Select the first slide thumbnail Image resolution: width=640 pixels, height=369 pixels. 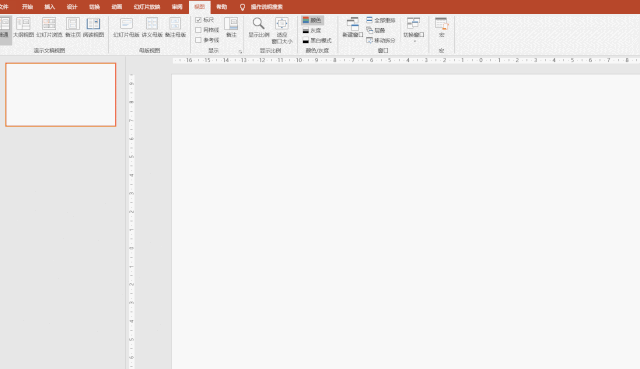61,95
